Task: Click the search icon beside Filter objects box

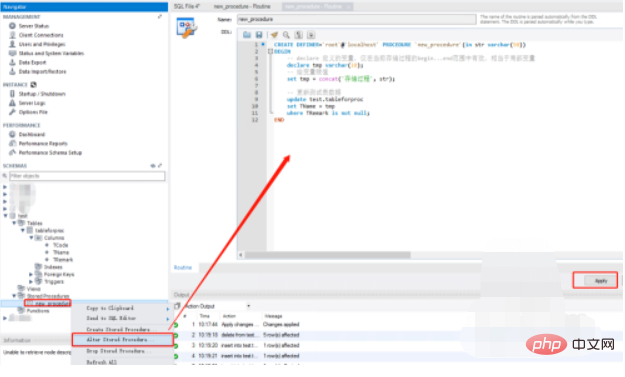Action: [x=5, y=176]
